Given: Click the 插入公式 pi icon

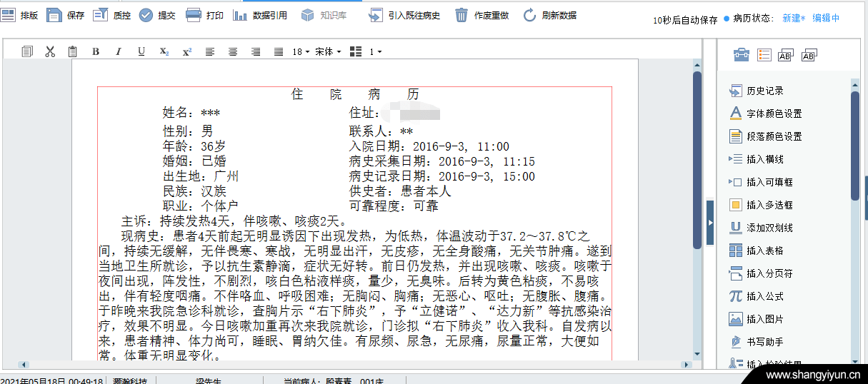Looking at the screenshot, I should coord(735,296).
